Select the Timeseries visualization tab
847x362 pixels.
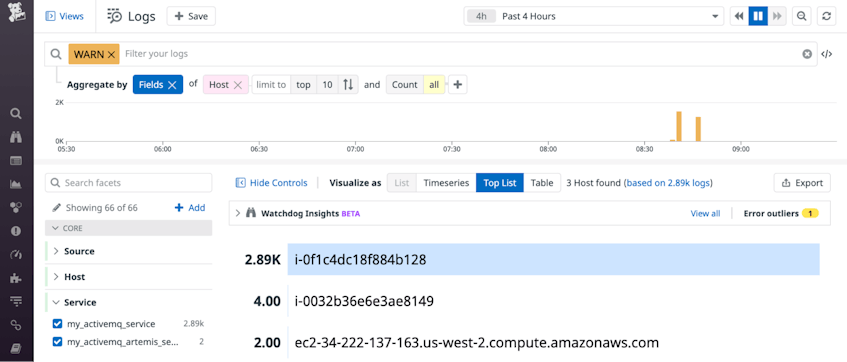pyautogui.click(x=446, y=183)
